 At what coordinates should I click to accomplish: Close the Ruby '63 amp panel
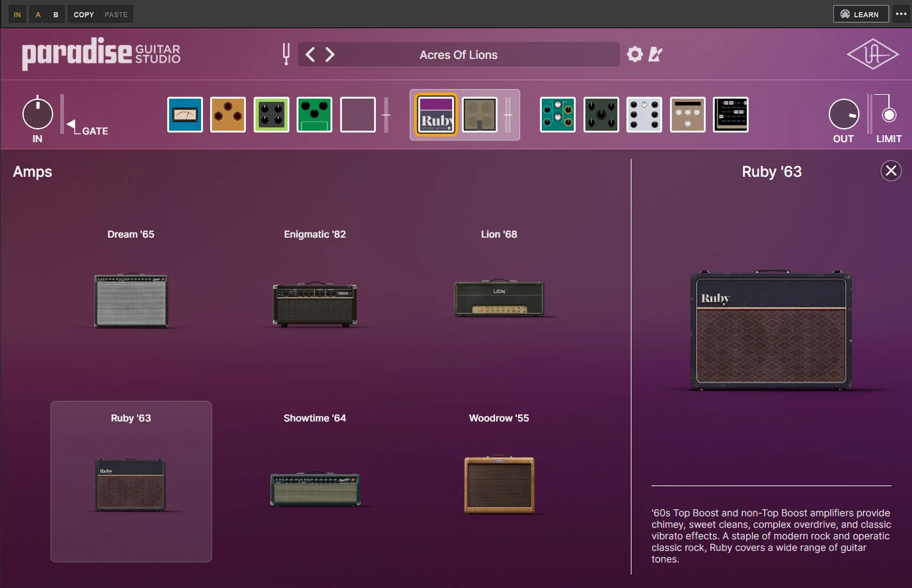coord(891,170)
